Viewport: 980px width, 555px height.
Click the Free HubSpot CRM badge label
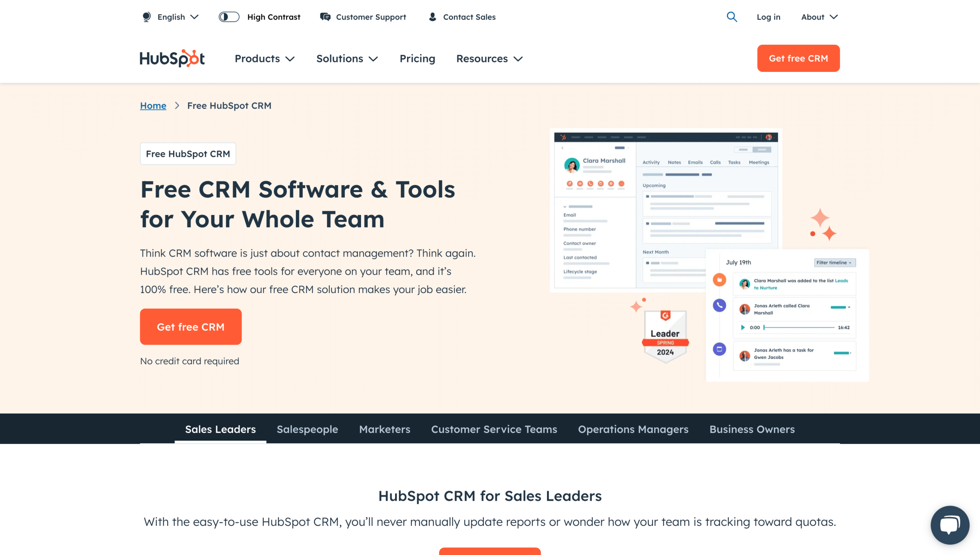(188, 154)
